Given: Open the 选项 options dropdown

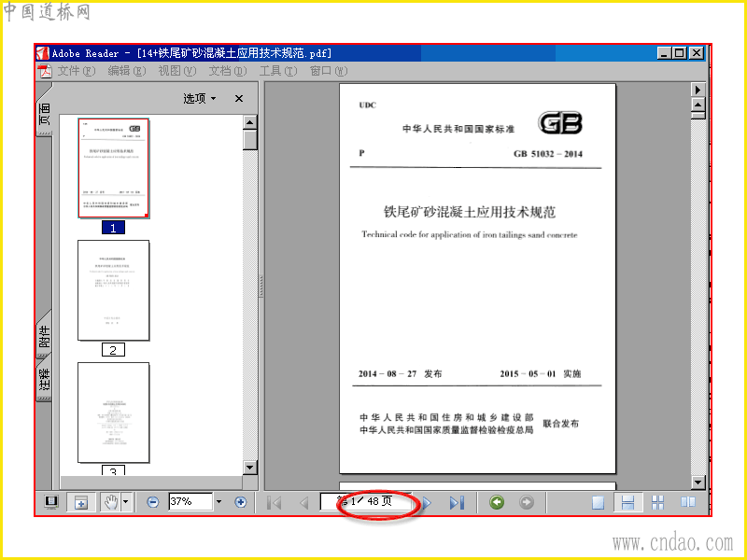Looking at the screenshot, I should point(200,99).
